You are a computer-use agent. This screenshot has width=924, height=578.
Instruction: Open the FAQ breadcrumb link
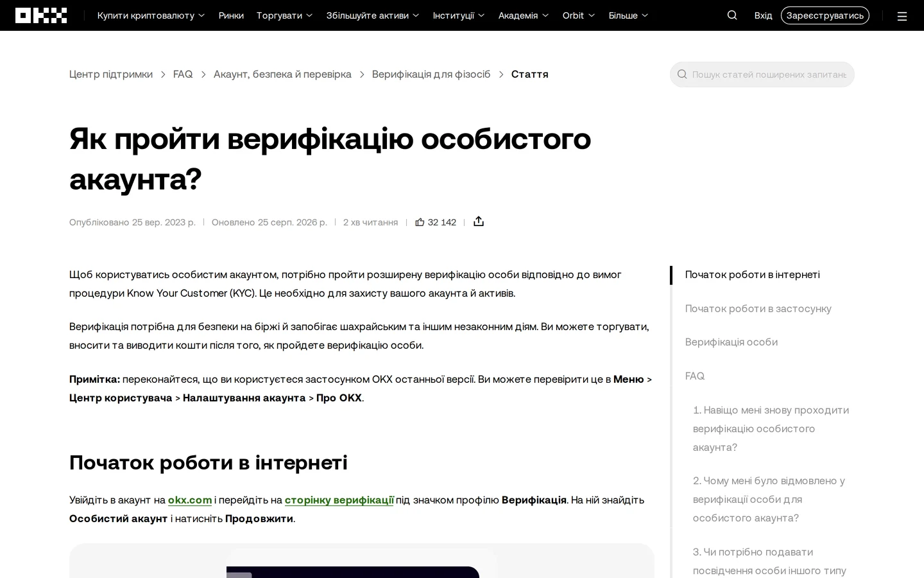[183, 74]
